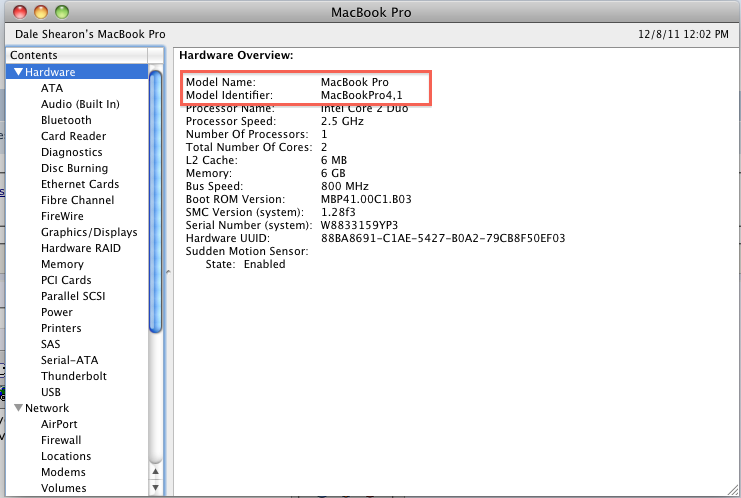Click the 6 GB memory value
The width and height of the screenshot is (741, 498).
pos(333,173)
